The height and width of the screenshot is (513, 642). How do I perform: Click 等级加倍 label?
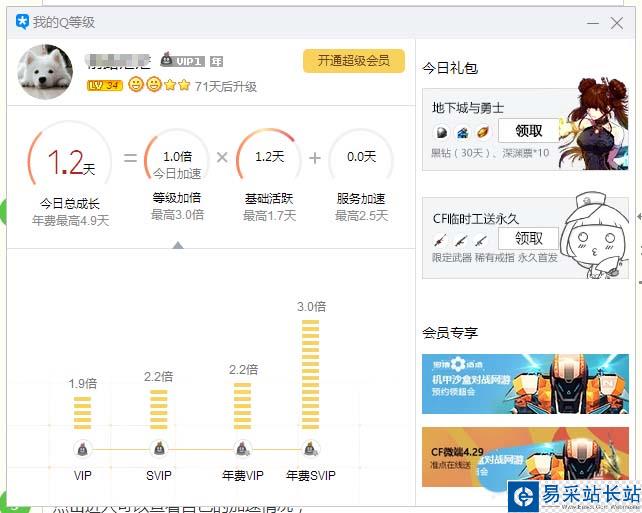coord(177,198)
